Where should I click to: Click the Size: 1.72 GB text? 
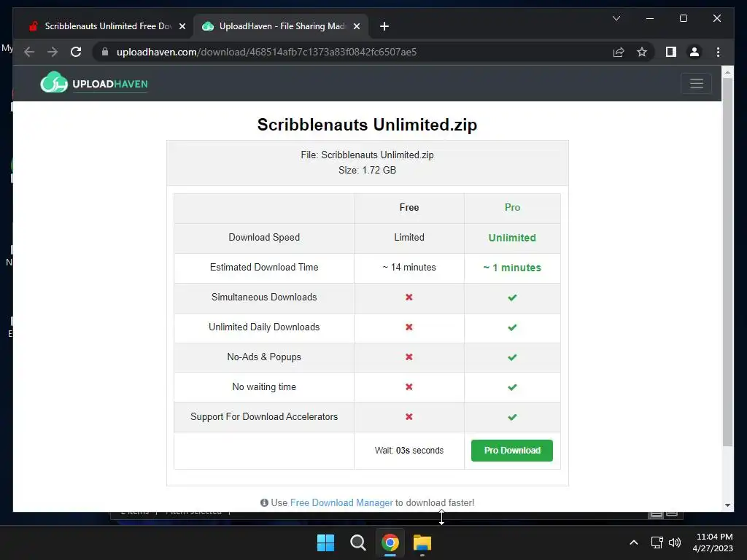pos(367,170)
